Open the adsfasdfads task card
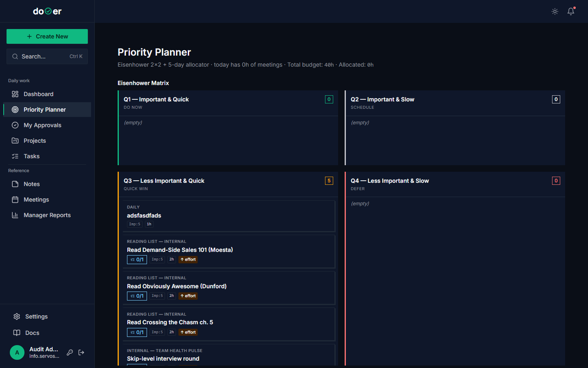The height and width of the screenshot is (368, 588). click(x=229, y=216)
